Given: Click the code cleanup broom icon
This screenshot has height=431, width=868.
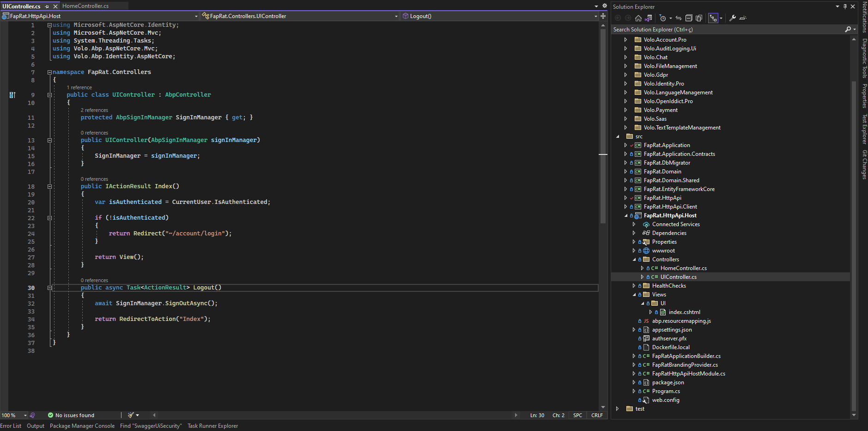Looking at the screenshot, I should [131, 415].
